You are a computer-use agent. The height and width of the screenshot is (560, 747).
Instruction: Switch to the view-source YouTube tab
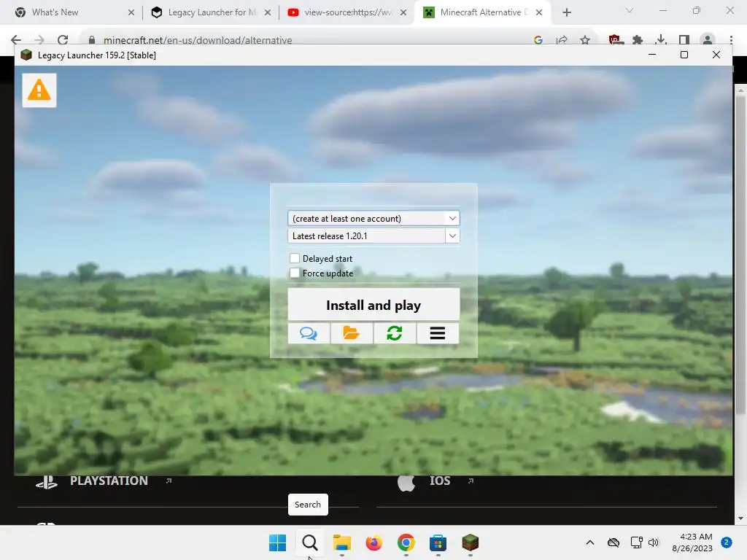tap(348, 12)
